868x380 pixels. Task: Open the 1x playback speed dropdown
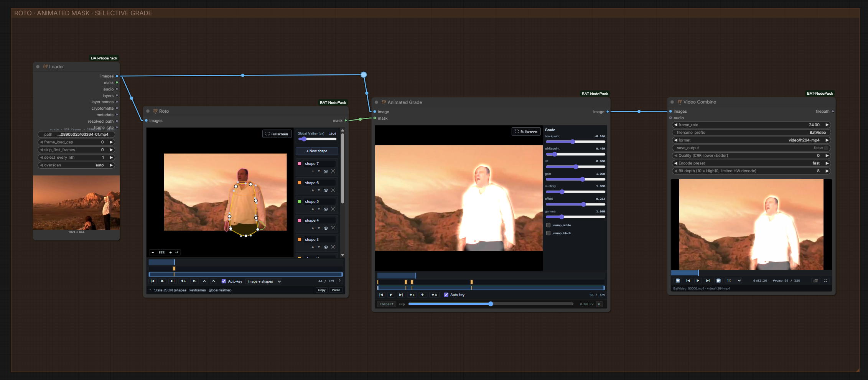click(733, 281)
